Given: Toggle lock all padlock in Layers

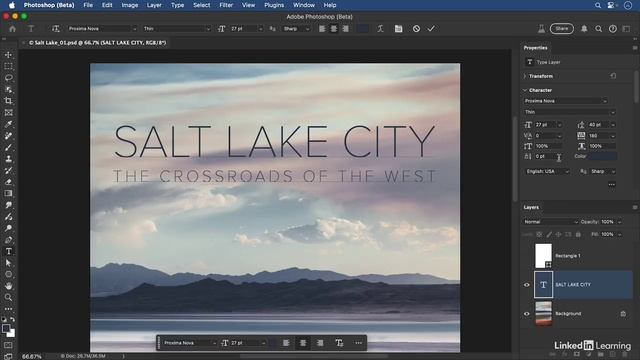Looking at the screenshot, I should (x=578, y=234).
